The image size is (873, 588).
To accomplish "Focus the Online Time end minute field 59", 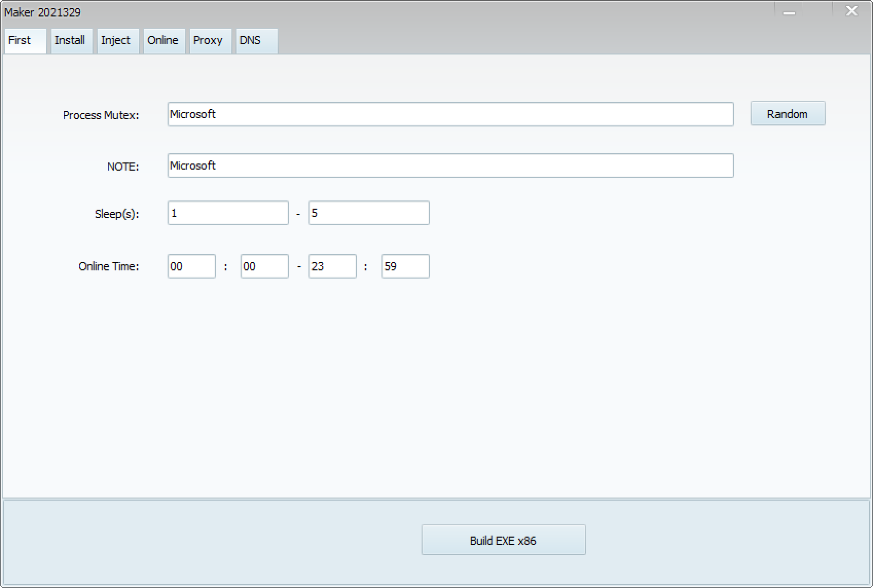I will click(405, 266).
